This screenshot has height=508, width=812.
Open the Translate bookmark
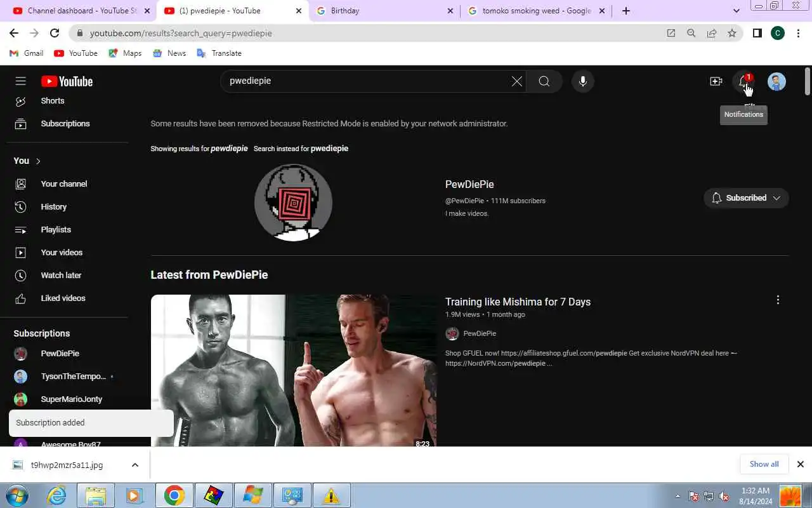pos(219,53)
